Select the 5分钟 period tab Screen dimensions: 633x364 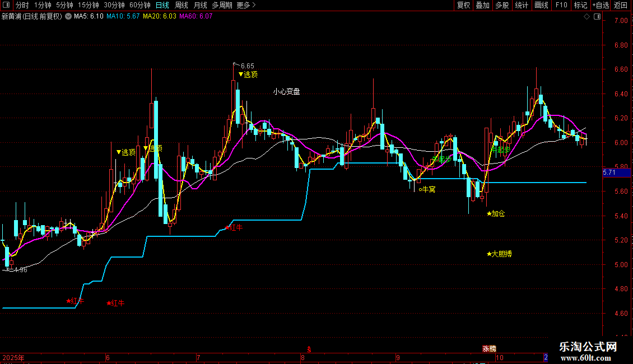[64, 5]
